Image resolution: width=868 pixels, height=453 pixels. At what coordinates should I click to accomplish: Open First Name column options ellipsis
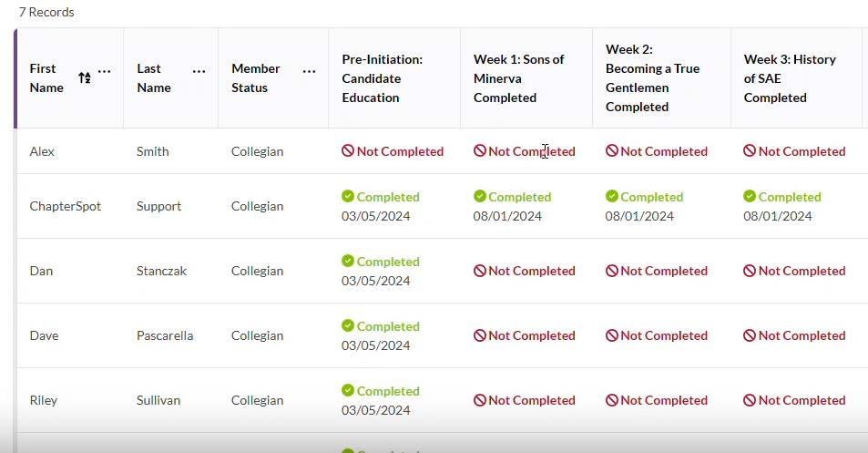coord(104,71)
